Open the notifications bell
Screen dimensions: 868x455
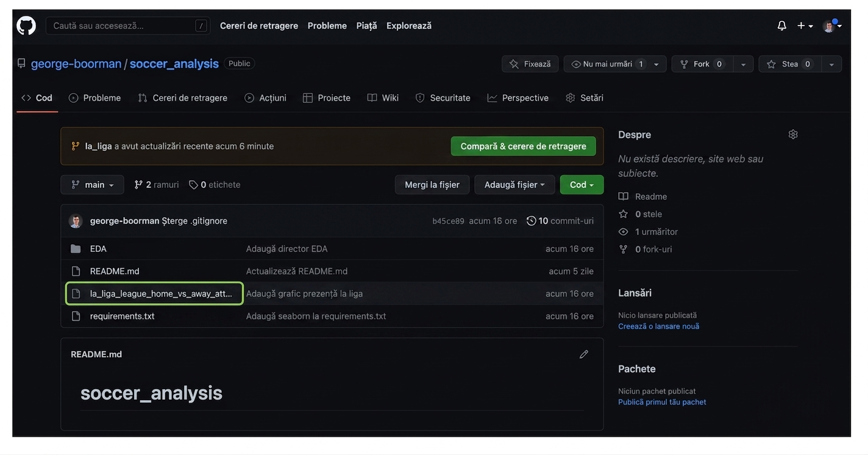(781, 26)
